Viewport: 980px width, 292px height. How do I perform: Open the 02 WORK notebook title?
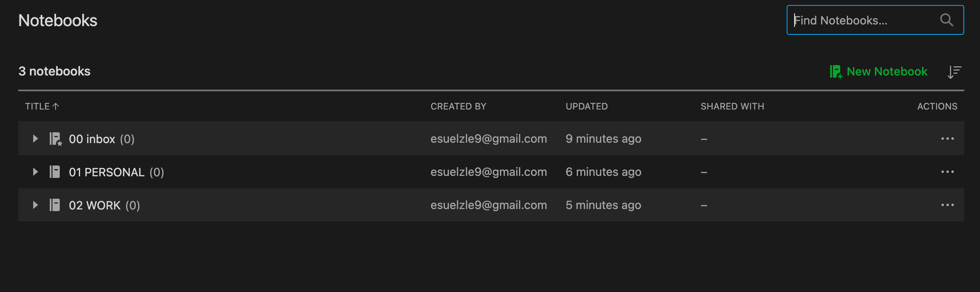coord(95,205)
